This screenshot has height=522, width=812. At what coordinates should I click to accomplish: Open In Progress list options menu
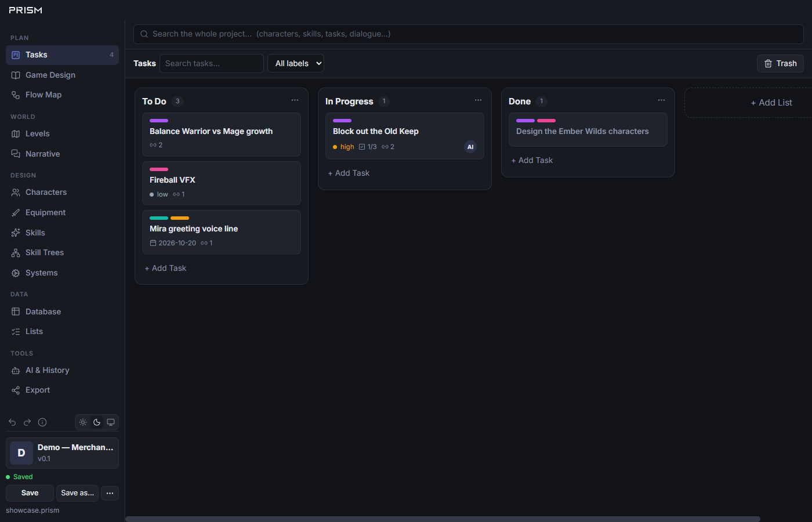[x=478, y=100]
